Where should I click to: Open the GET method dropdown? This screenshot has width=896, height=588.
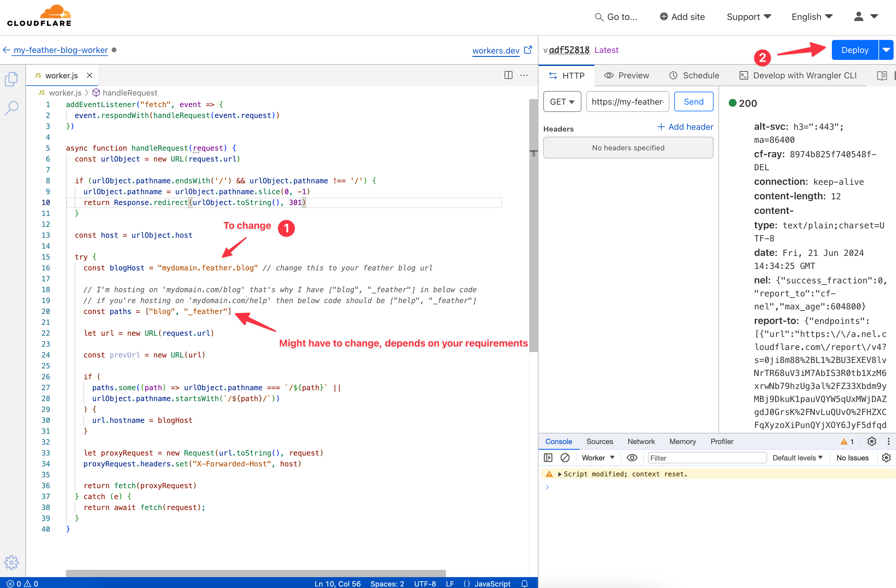point(562,102)
